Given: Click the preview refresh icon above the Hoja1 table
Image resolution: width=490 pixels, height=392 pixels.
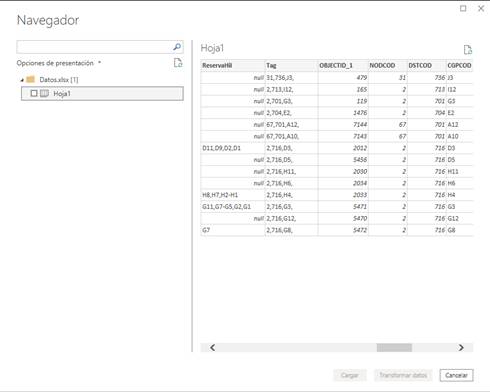Looking at the screenshot, I should [x=468, y=50].
